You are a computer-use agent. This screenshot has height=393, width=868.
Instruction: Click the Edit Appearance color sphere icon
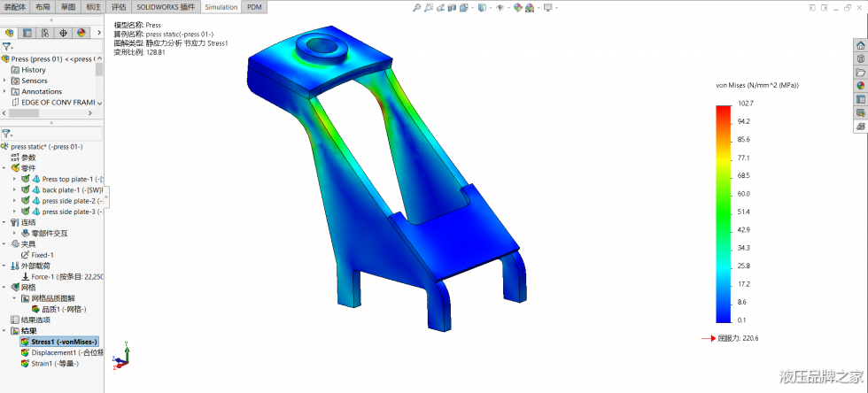click(517, 8)
